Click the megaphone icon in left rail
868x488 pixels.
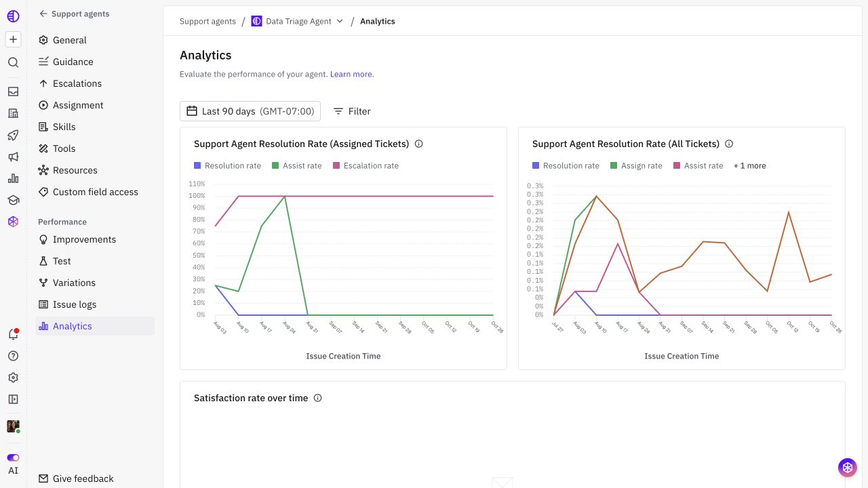[x=13, y=157]
